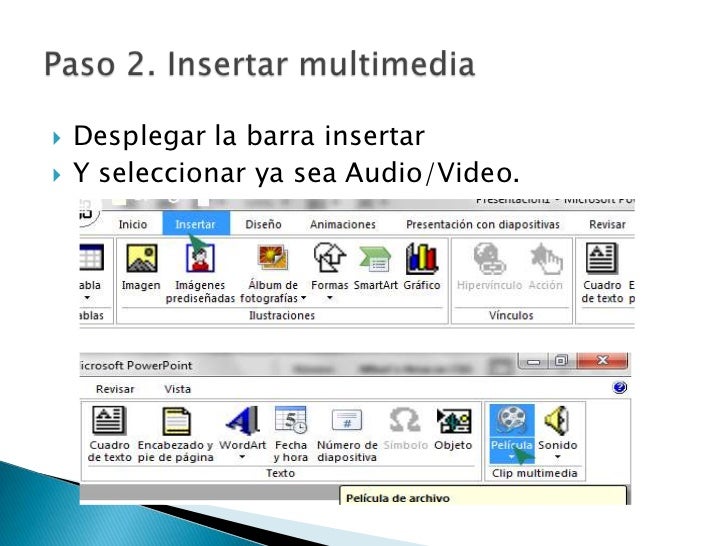Expand the Película dropdown arrow
The image size is (728, 546).
(511, 457)
